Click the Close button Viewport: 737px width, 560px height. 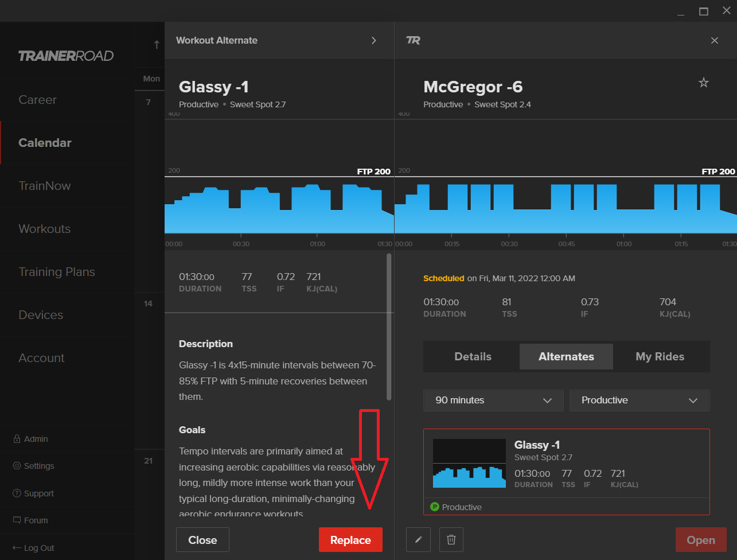(x=202, y=540)
